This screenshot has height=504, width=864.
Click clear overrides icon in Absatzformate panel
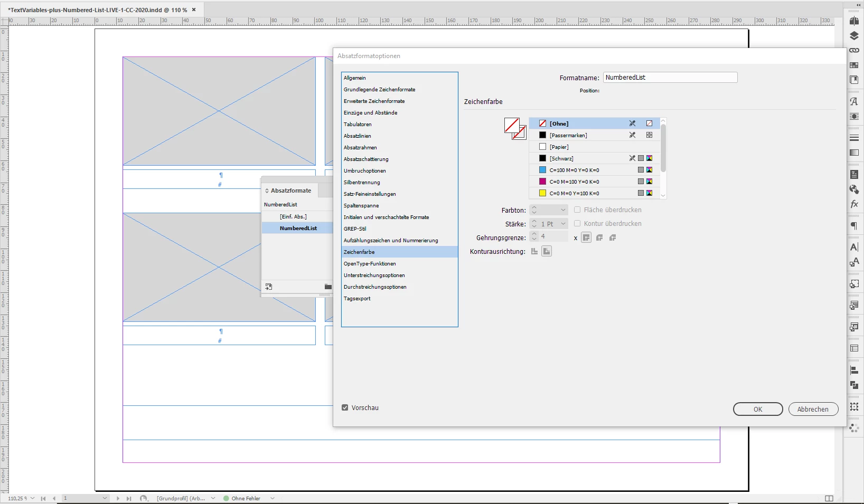(x=269, y=287)
